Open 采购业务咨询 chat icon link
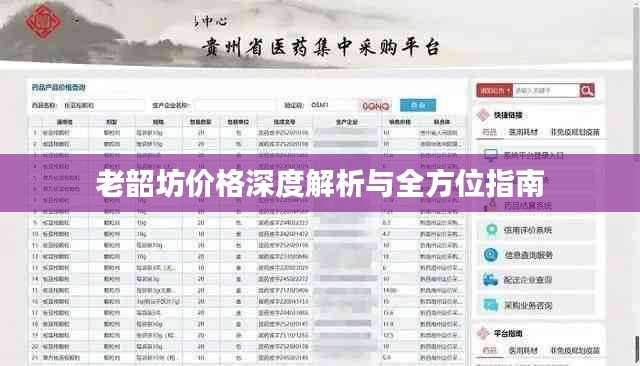 point(491,305)
